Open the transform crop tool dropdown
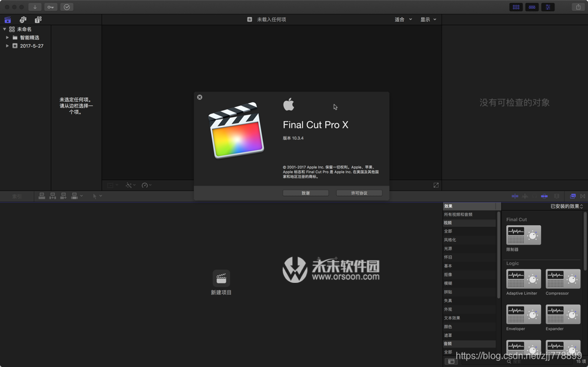Viewport: 588px width, 367px height. [x=112, y=185]
